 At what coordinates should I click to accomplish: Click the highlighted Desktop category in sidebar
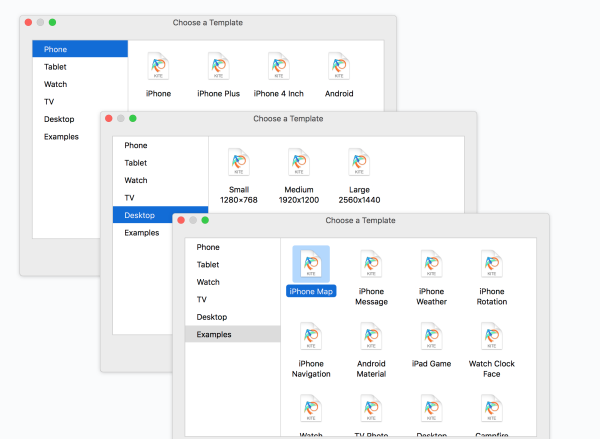point(160,215)
